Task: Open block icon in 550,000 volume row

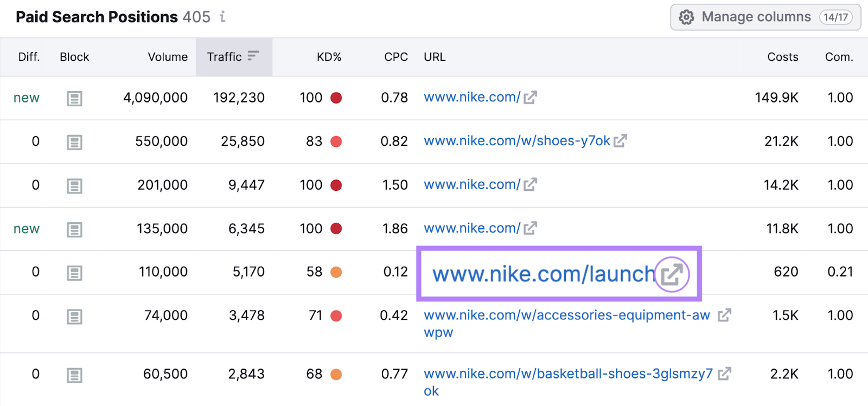Action: (74, 143)
